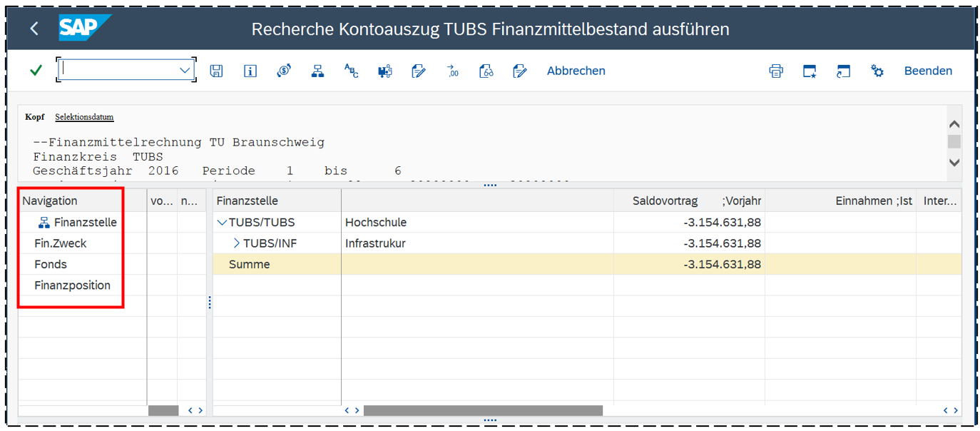Collapse the TUBS/TUBS tree node
The image size is (980, 431).
tap(221, 223)
